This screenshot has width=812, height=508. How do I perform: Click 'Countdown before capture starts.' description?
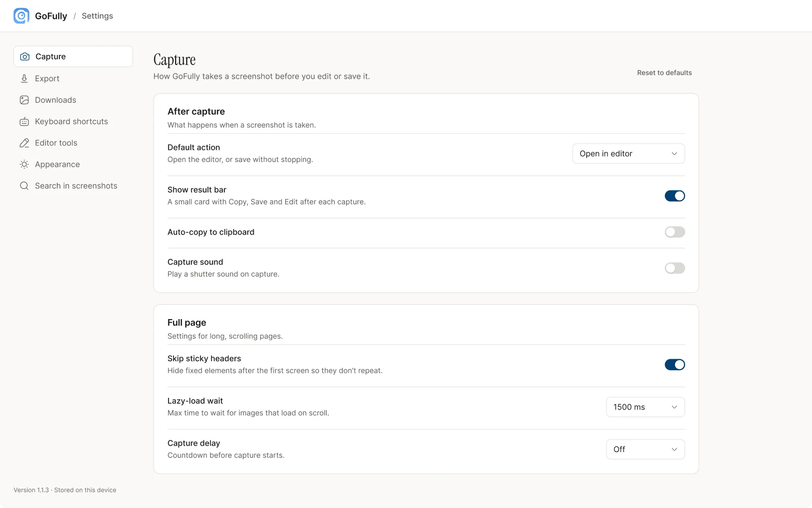(226, 455)
